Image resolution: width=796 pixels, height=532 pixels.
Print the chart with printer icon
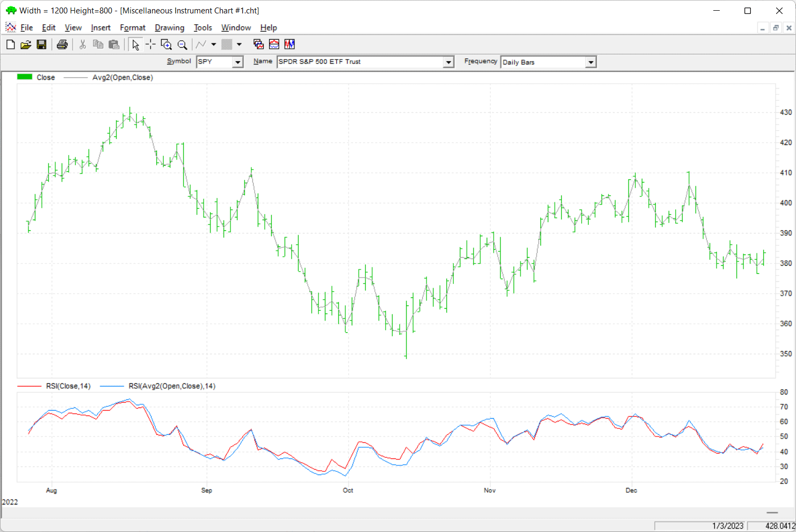(62, 45)
